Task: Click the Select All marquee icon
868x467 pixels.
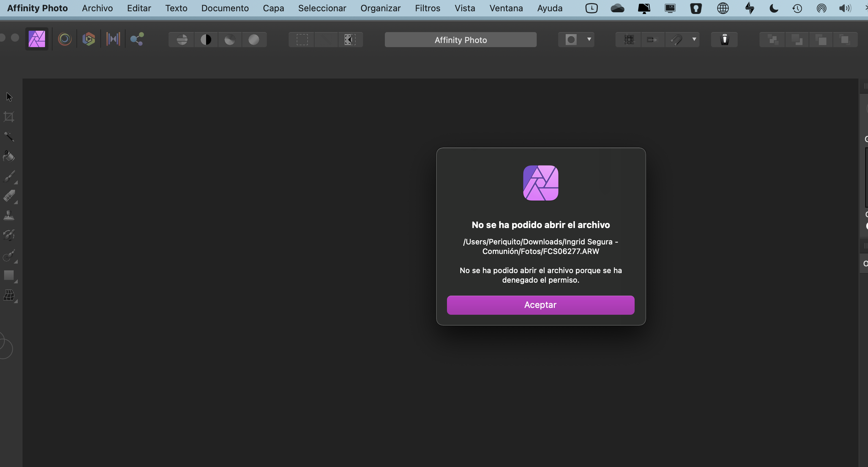Action: pyautogui.click(x=302, y=40)
